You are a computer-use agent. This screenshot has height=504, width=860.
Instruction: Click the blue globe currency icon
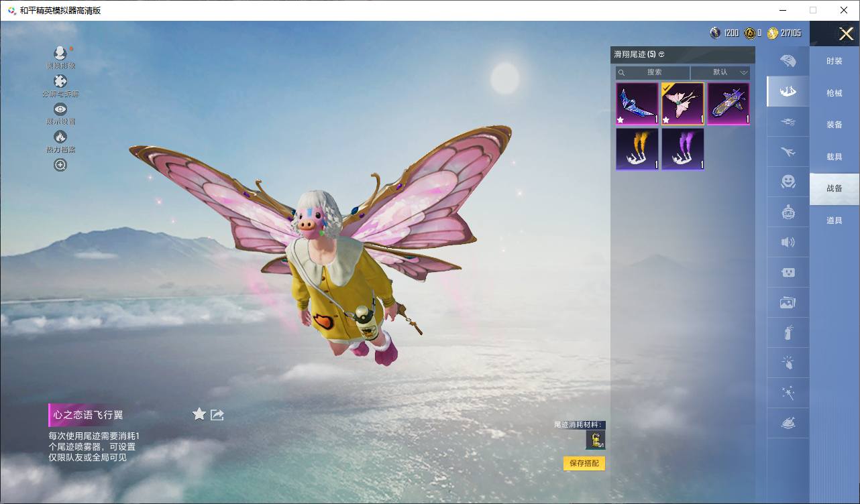pos(716,33)
